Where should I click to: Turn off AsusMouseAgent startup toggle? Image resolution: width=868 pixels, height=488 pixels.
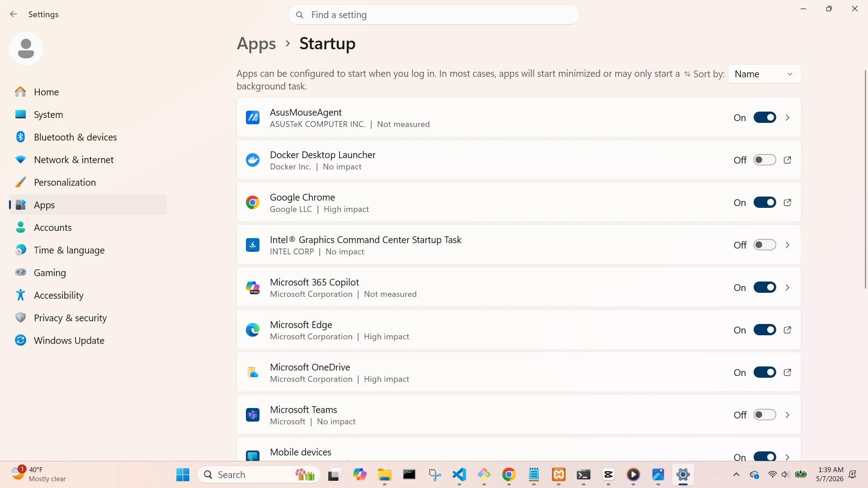click(764, 117)
